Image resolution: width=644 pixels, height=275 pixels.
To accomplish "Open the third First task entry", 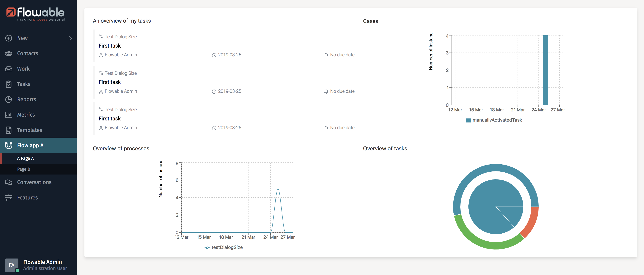I will pos(110,119).
